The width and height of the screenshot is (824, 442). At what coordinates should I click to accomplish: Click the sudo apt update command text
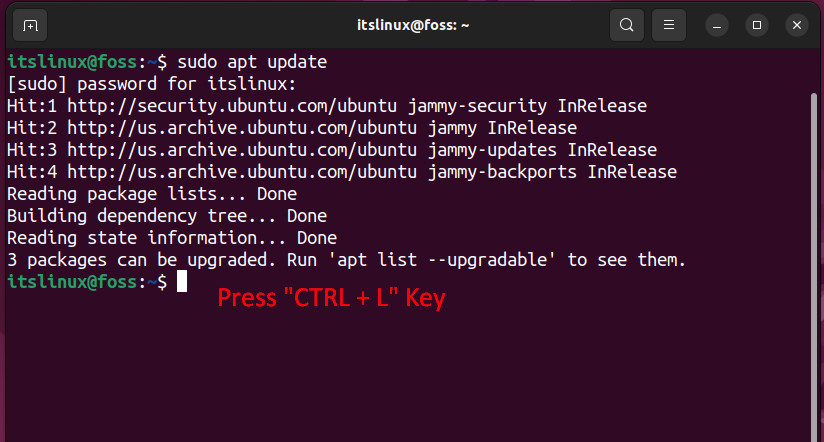(252, 62)
